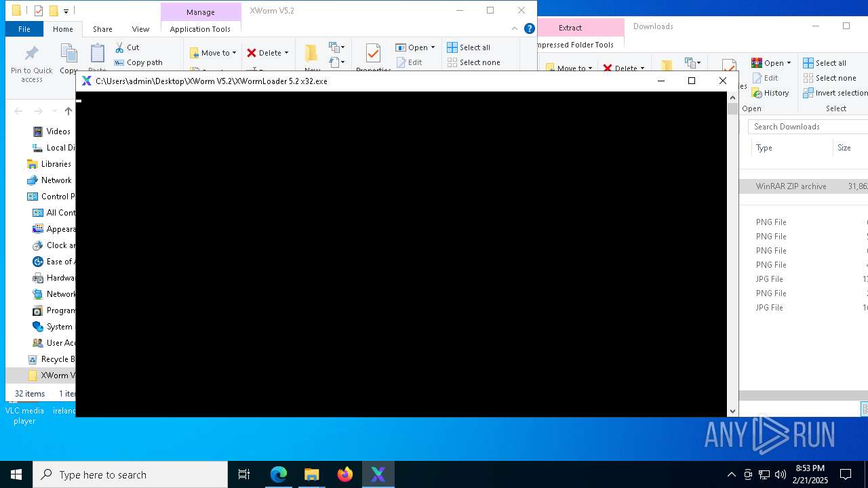The width and height of the screenshot is (868, 488).
Task: Select Control Panel in navigation tree
Action: click(51, 197)
